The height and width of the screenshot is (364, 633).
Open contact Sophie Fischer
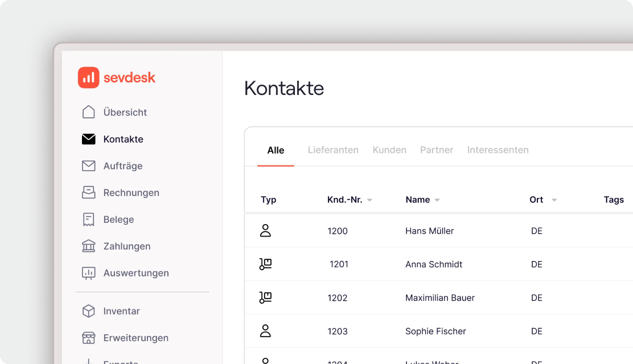(x=435, y=332)
